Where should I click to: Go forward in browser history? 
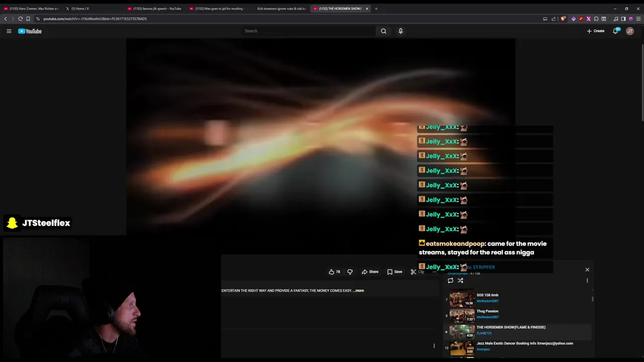(13, 19)
